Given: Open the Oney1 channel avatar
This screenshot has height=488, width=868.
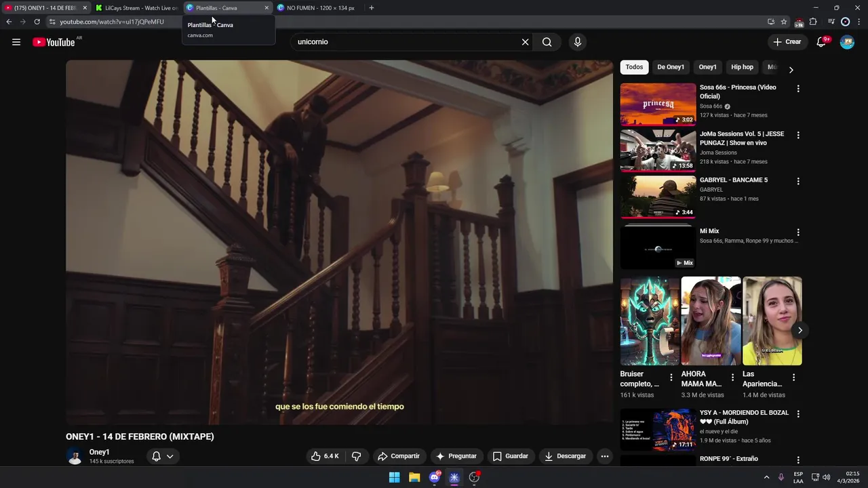Looking at the screenshot, I should coord(75,456).
